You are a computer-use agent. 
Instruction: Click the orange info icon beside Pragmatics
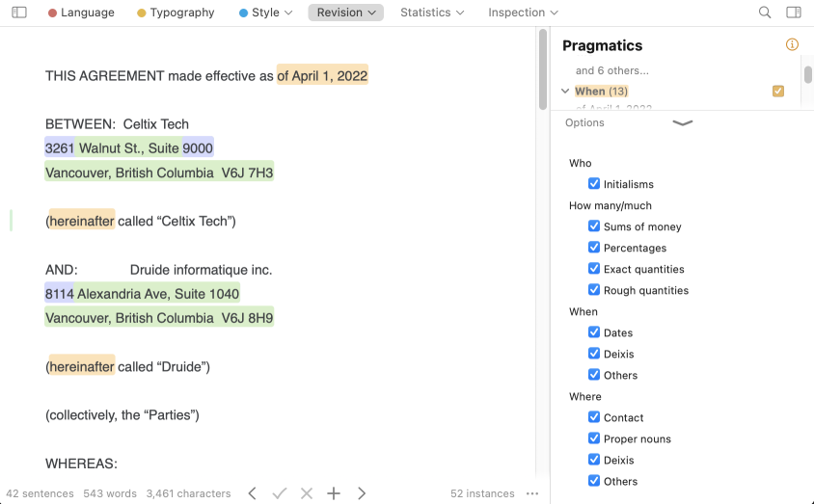[792, 44]
